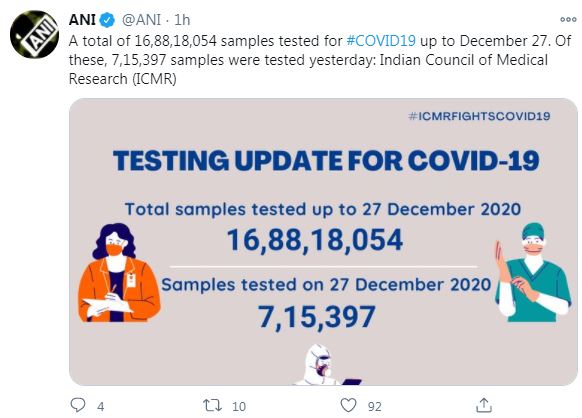
Task: Open the reply count of 4
Action: [x=101, y=406]
